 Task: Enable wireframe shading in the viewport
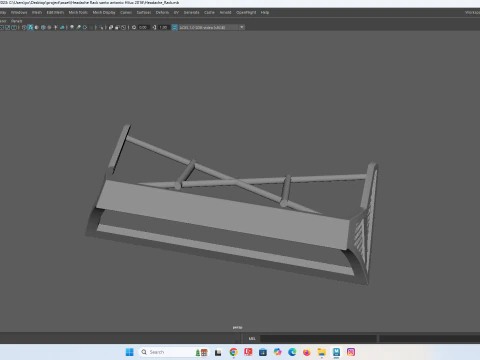tap(24, 27)
